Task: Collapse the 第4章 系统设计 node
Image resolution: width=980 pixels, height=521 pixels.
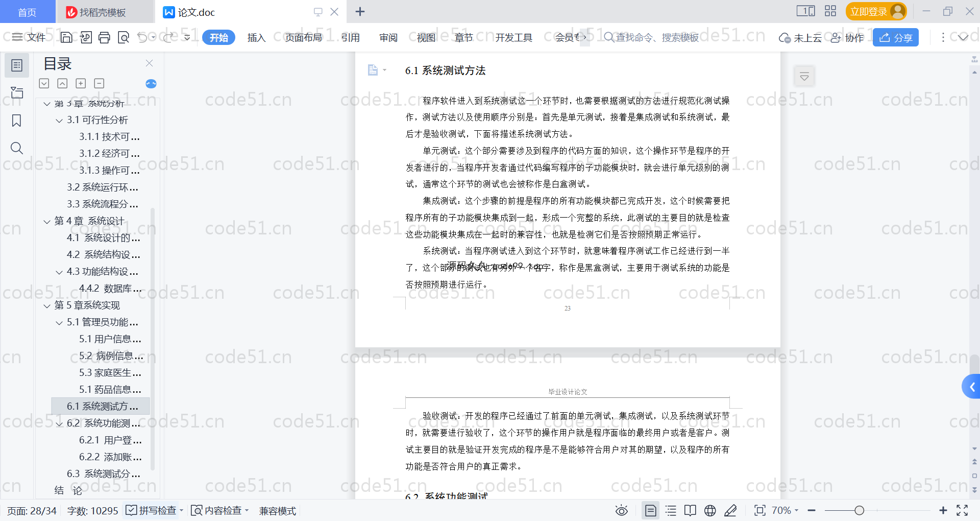Action: (47, 222)
